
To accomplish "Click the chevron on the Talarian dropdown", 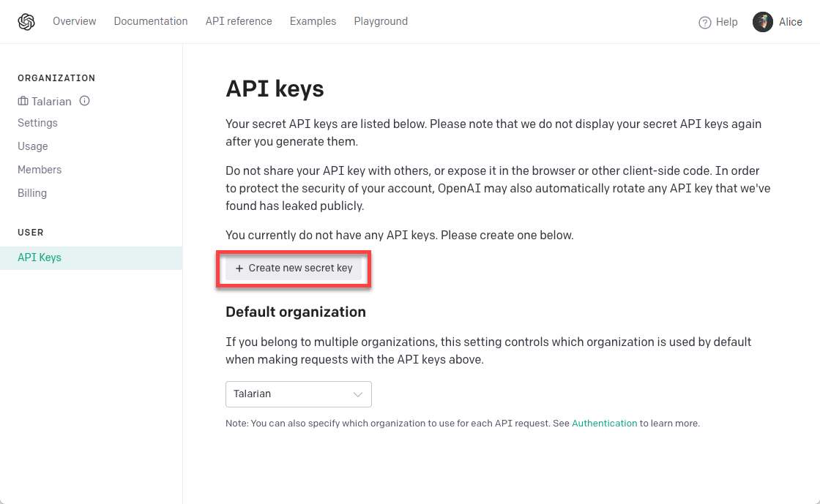I will point(358,394).
